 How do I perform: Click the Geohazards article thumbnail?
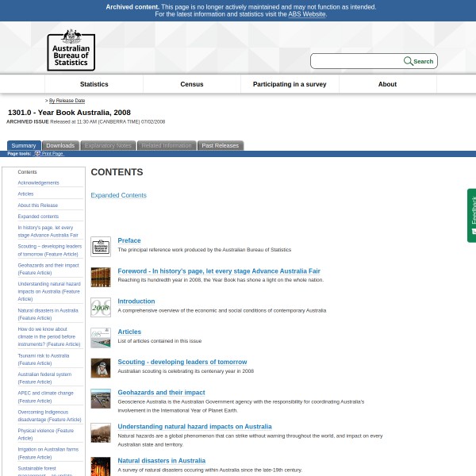[x=101, y=398]
